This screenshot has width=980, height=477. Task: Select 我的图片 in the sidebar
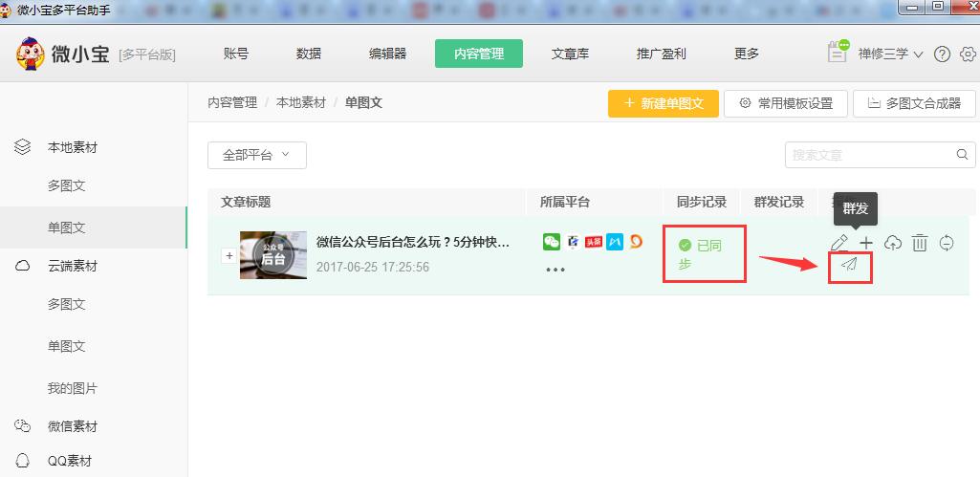click(73, 388)
